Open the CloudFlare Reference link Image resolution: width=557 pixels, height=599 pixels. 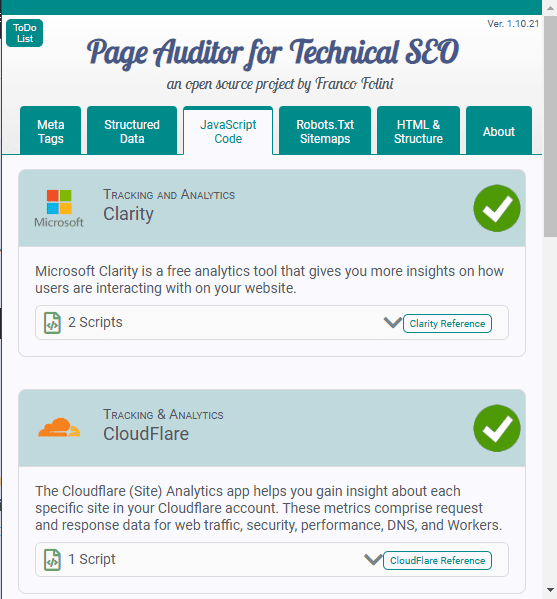(x=437, y=560)
